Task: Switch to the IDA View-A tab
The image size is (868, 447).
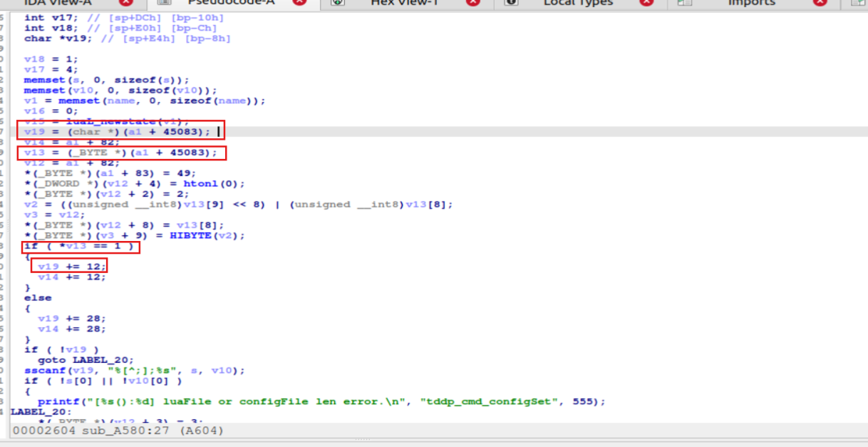Action: tap(57, 3)
